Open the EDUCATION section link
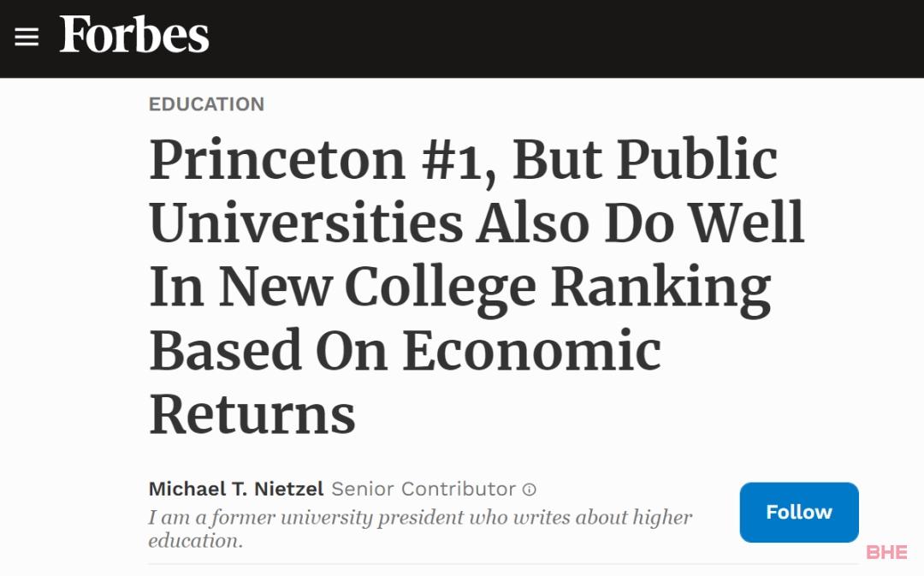Image resolution: width=924 pixels, height=576 pixels. pos(206,104)
